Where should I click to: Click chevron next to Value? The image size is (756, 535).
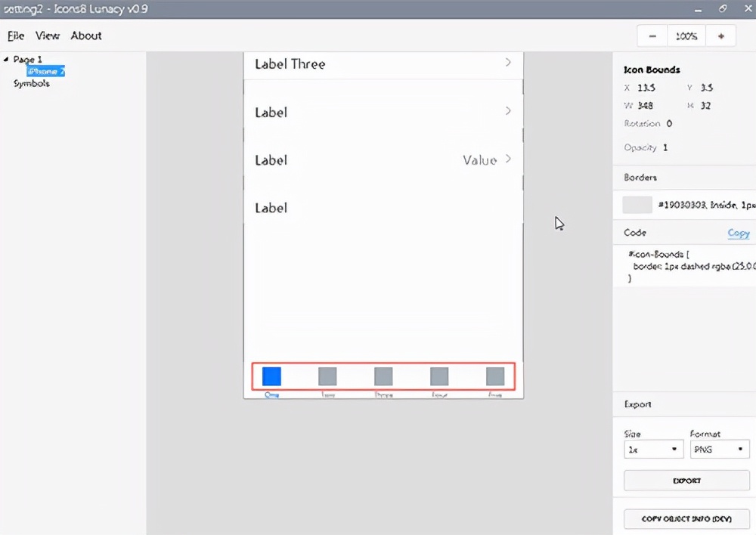click(508, 159)
